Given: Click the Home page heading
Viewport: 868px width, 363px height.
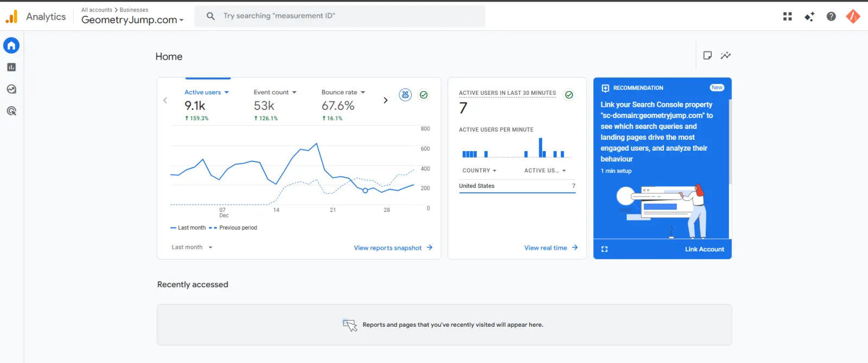Looking at the screenshot, I should [x=169, y=56].
